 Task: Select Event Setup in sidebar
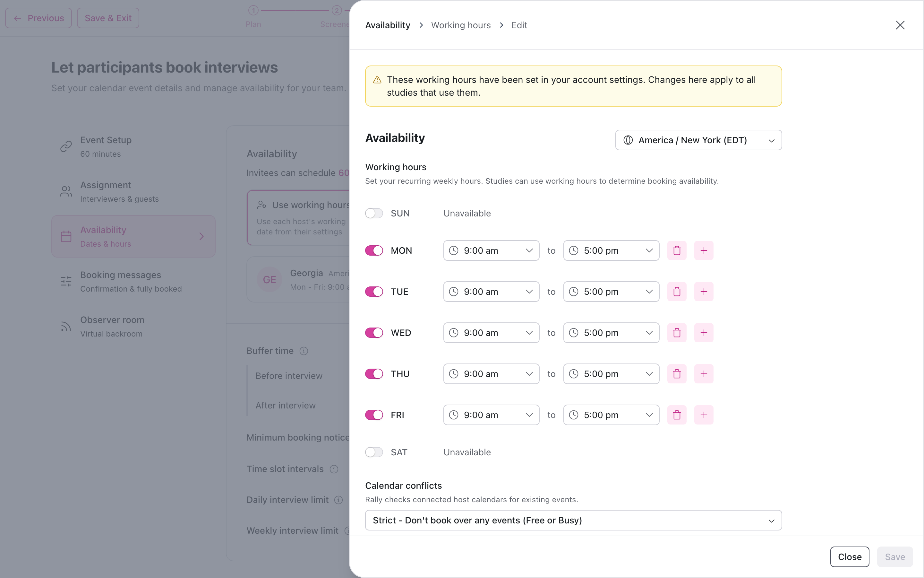pos(133,146)
